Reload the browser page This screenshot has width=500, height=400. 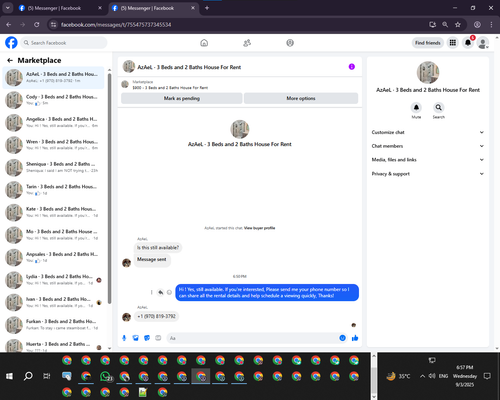point(37,25)
